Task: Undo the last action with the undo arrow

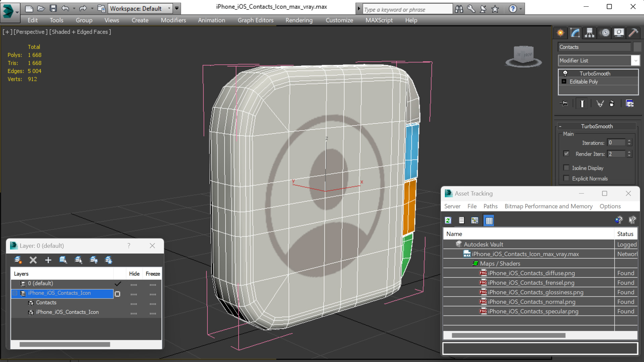Action: pos(65,8)
